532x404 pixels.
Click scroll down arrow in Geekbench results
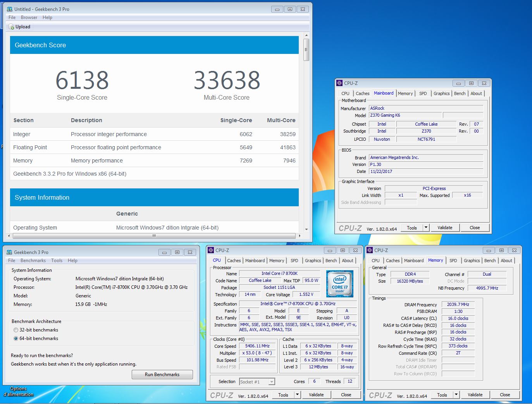pyautogui.click(x=306, y=230)
